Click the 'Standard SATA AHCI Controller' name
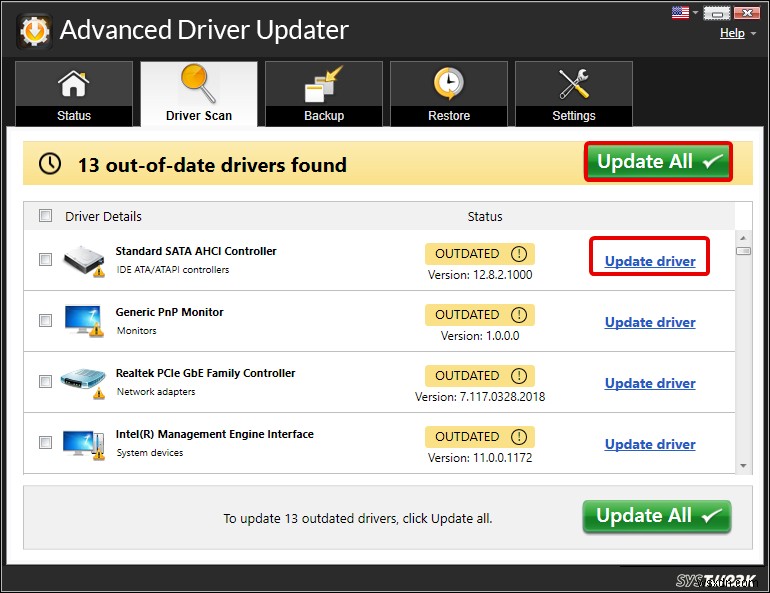770x593 pixels. pos(196,251)
